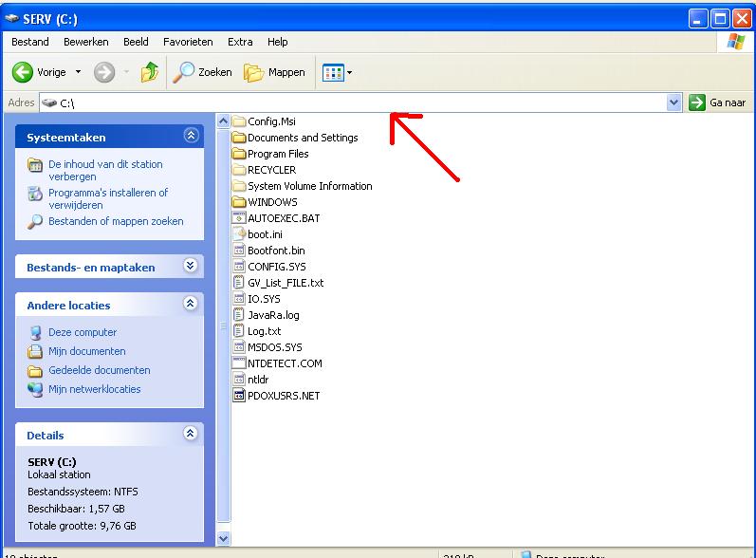Select System Volume Information folder icon
This screenshot has width=756, height=558.
point(239,186)
